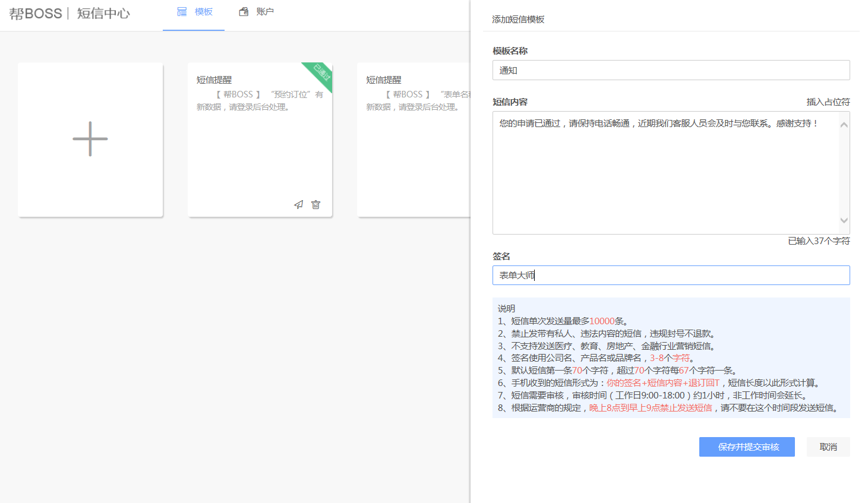This screenshot has width=868, height=503.
Task: Click the 已输入37个字符 character counter
Action: point(819,241)
